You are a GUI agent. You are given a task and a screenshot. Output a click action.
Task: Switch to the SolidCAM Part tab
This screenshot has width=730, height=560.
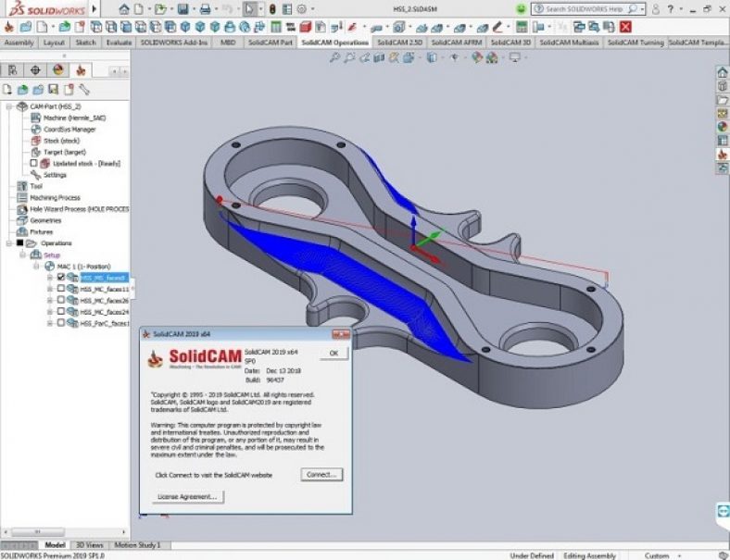(x=271, y=43)
